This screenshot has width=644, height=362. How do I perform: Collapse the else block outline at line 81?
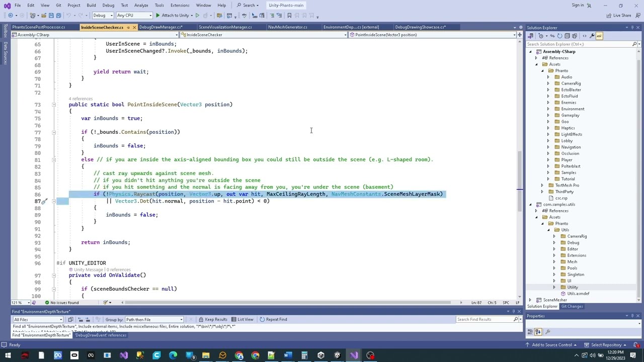coord(53,159)
